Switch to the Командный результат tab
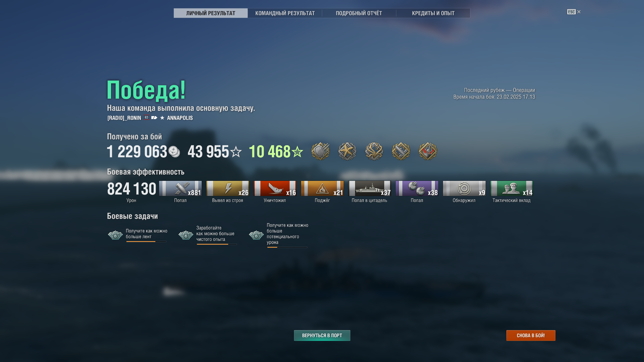644x362 pixels. coord(285,13)
